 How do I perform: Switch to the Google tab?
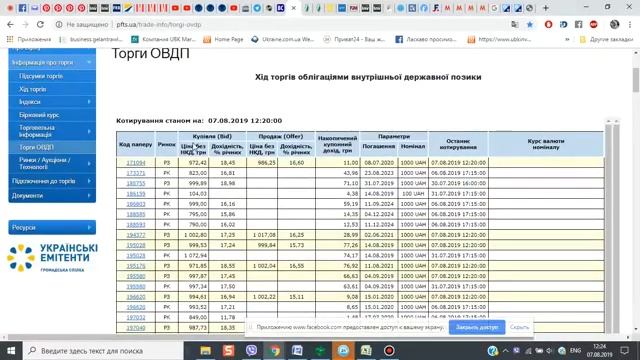click(494, 8)
